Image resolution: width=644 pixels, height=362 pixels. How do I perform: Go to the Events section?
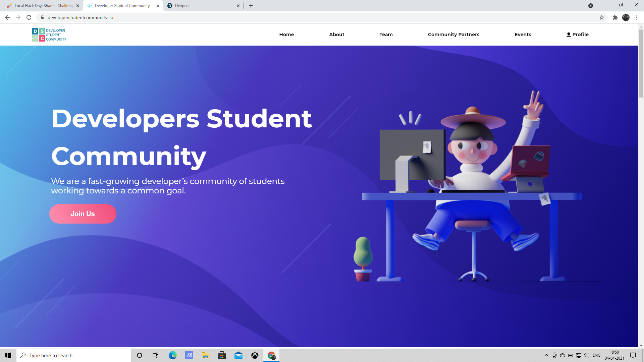click(x=523, y=35)
